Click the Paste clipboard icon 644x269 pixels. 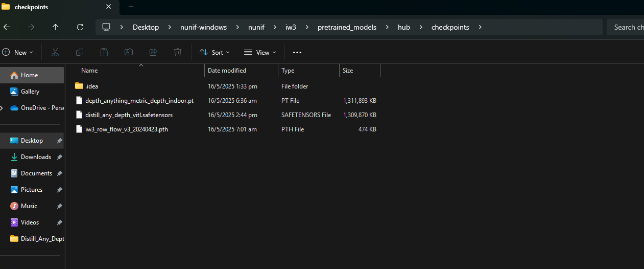click(104, 52)
